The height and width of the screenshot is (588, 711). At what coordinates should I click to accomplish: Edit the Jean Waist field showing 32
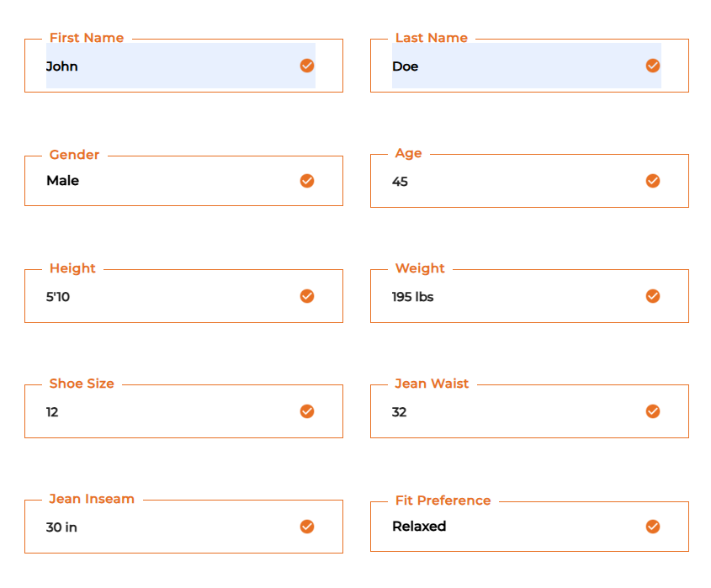click(x=513, y=411)
